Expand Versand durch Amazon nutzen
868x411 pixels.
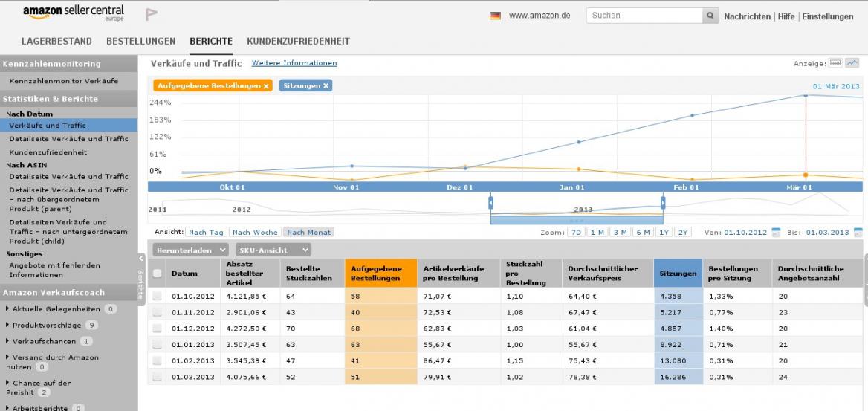(53, 362)
